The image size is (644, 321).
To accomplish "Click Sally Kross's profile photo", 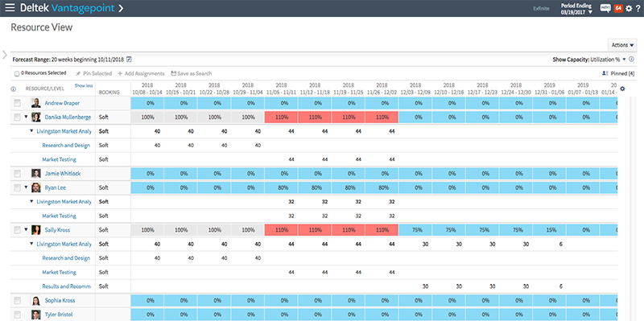I will 36,230.
